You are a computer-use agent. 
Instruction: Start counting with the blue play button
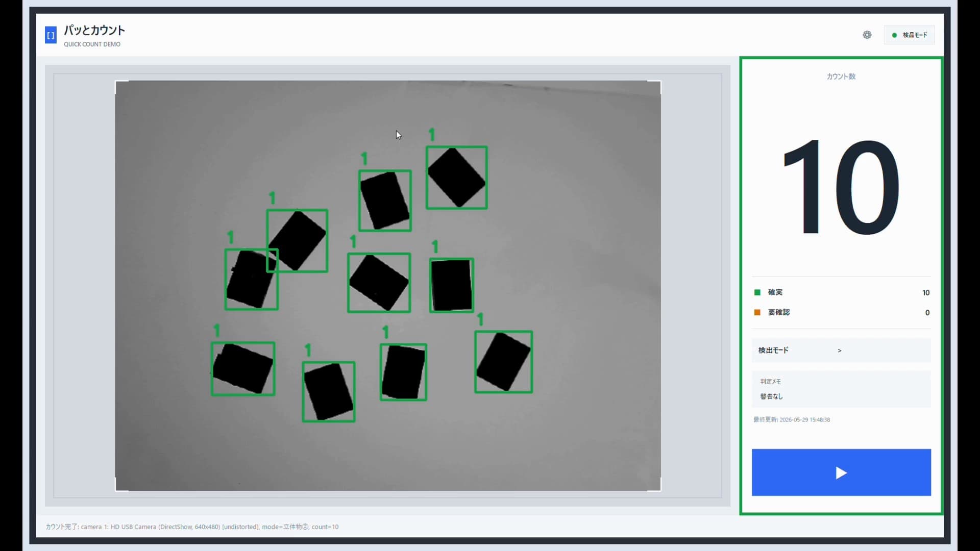tap(841, 472)
